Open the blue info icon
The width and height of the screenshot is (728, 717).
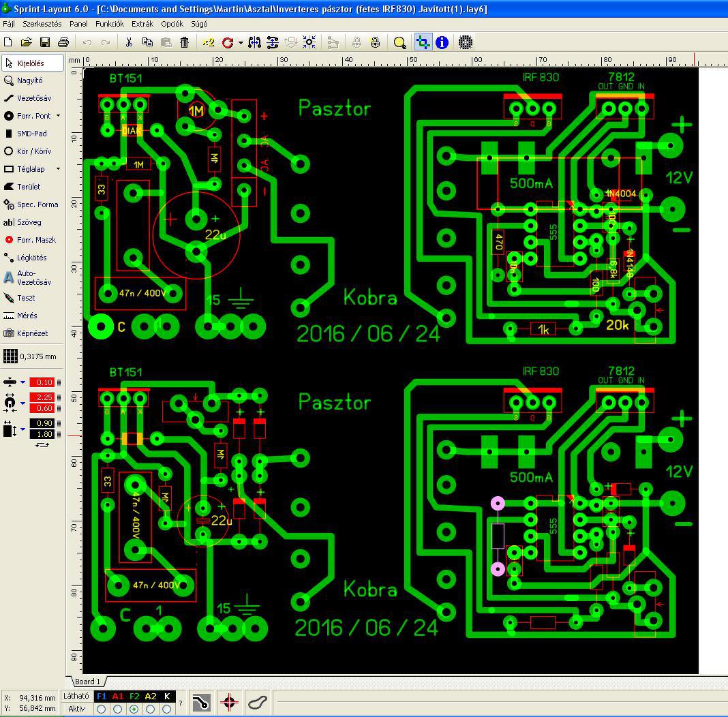point(442,43)
